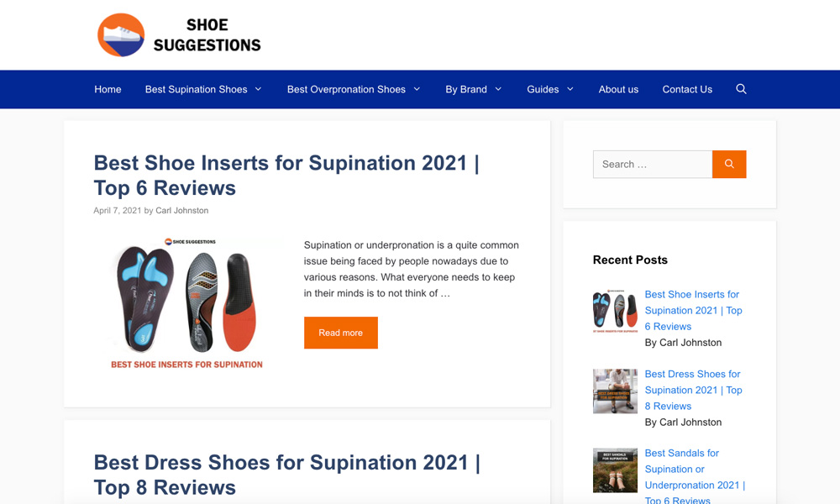Expand the Guides menu chevron
The image size is (840, 504).
[x=570, y=89]
